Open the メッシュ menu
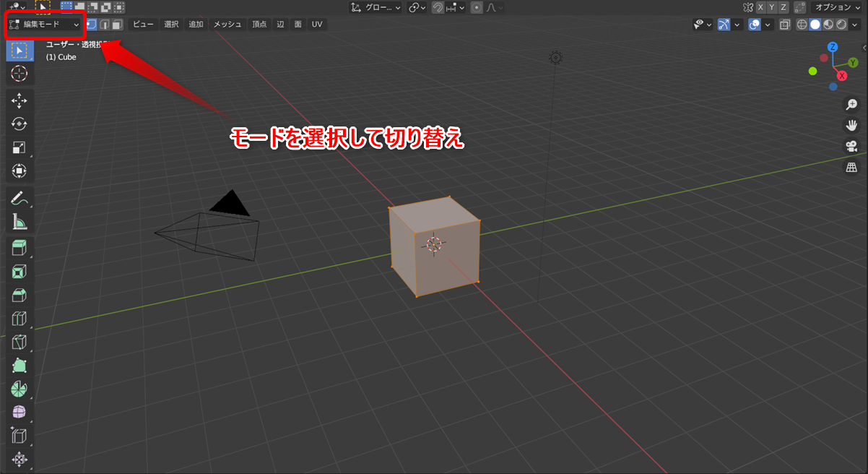This screenshot has width=868, height=474. (x=227, y=25)
